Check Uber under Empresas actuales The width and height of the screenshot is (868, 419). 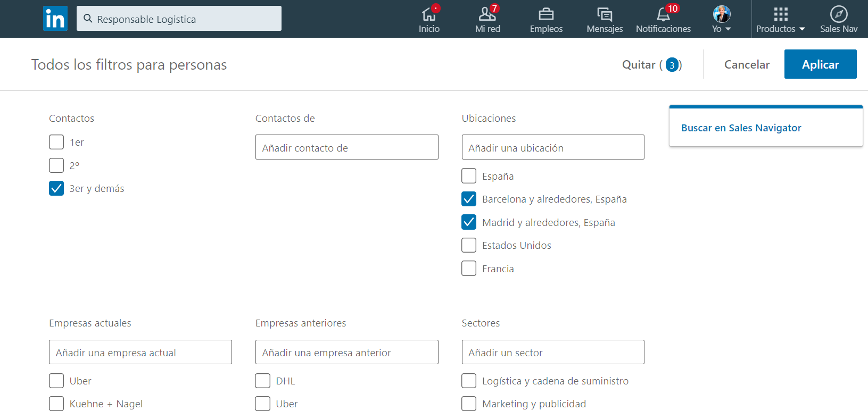pos(56,381)
